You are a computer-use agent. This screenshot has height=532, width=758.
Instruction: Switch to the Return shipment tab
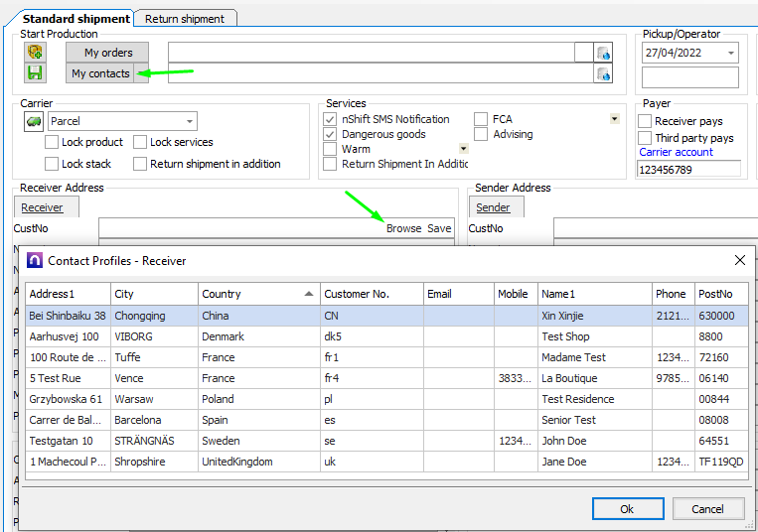[184, 18]
